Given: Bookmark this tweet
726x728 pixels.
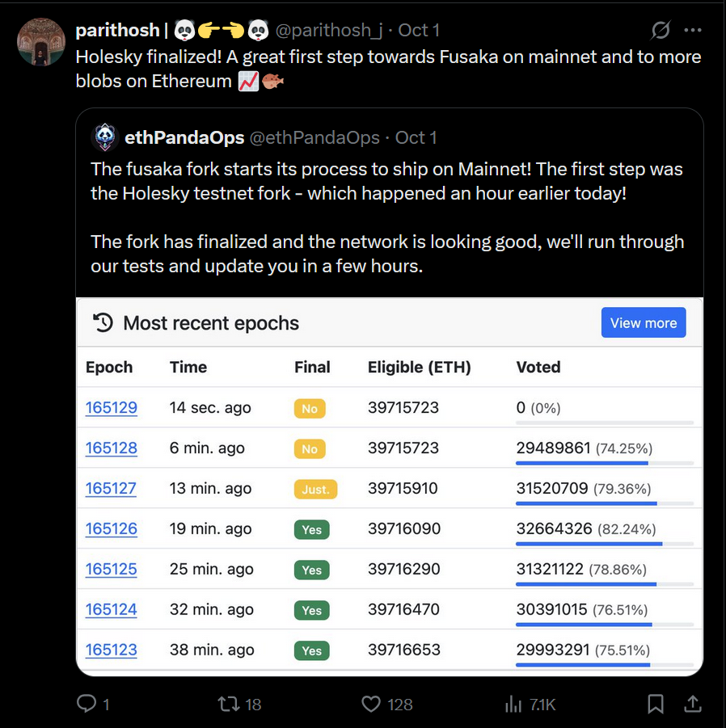Looking at the screenshot, I should pyautogui.click(x=656, y=705).
